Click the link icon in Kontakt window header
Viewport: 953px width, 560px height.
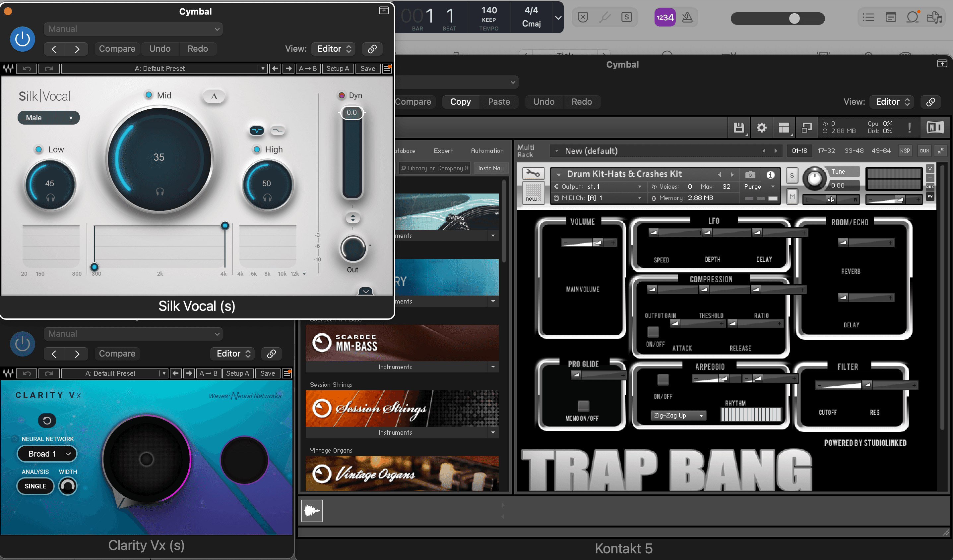[931, 102]
